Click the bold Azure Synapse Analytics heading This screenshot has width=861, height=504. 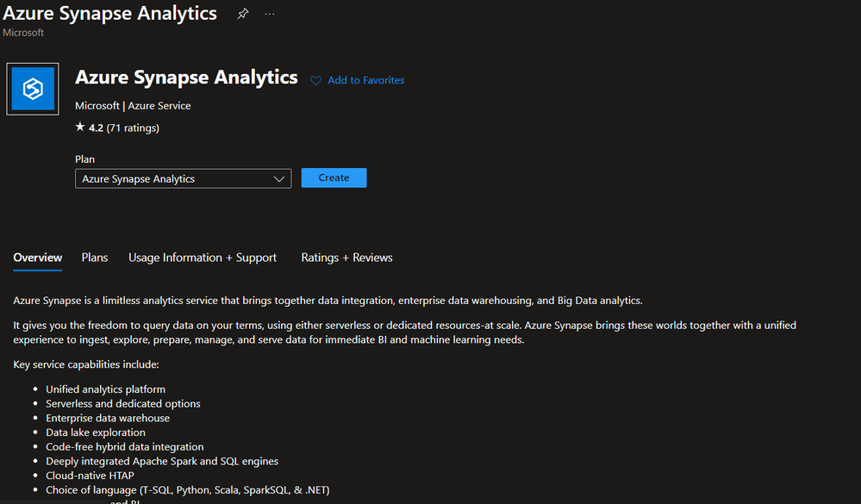(186, 78)
